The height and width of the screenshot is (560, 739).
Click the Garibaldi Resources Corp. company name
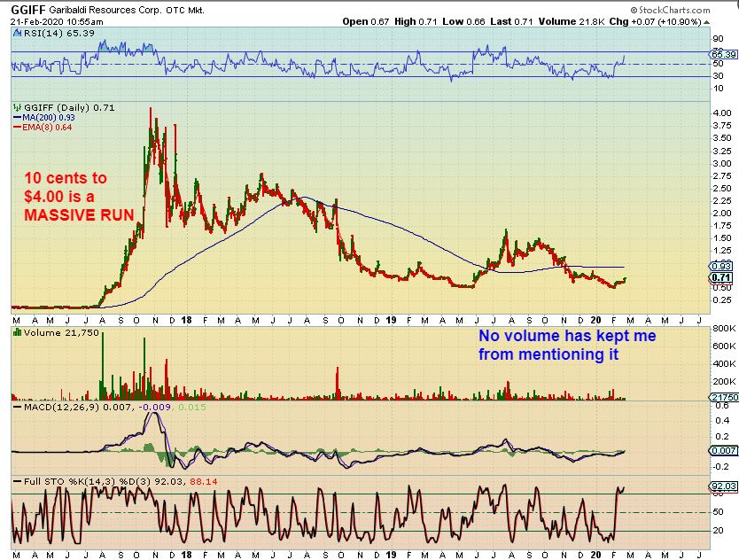tap(105, 10)
